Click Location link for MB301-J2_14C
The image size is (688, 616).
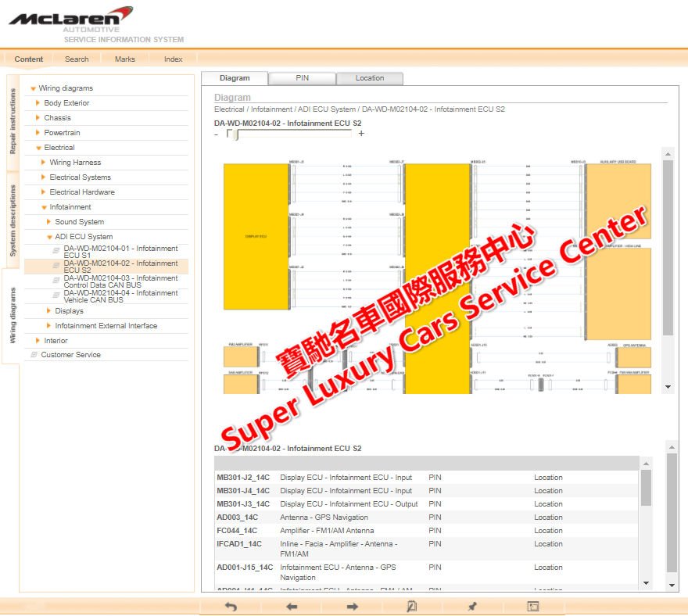coord(548,478)
